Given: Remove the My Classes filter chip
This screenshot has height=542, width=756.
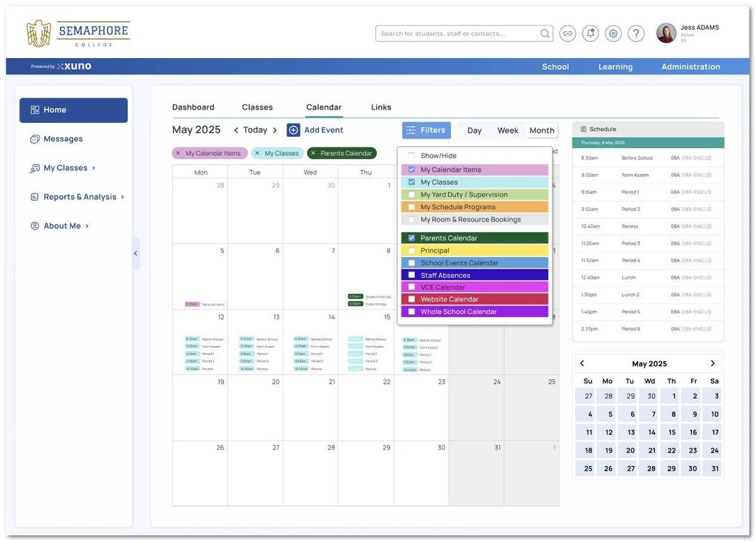Looking at the screenshot, I should (x=257, y=153).
